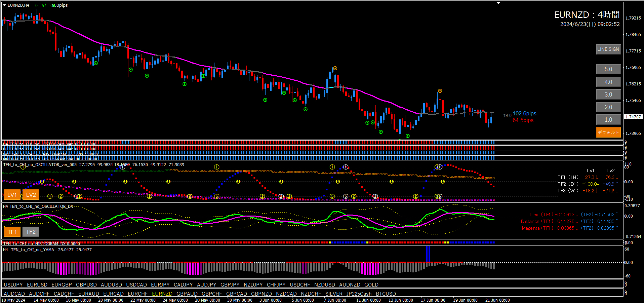Click the LINE SIGN button
Image resolution: width=644 pixels, height=303 pixels.
(608, 49)
